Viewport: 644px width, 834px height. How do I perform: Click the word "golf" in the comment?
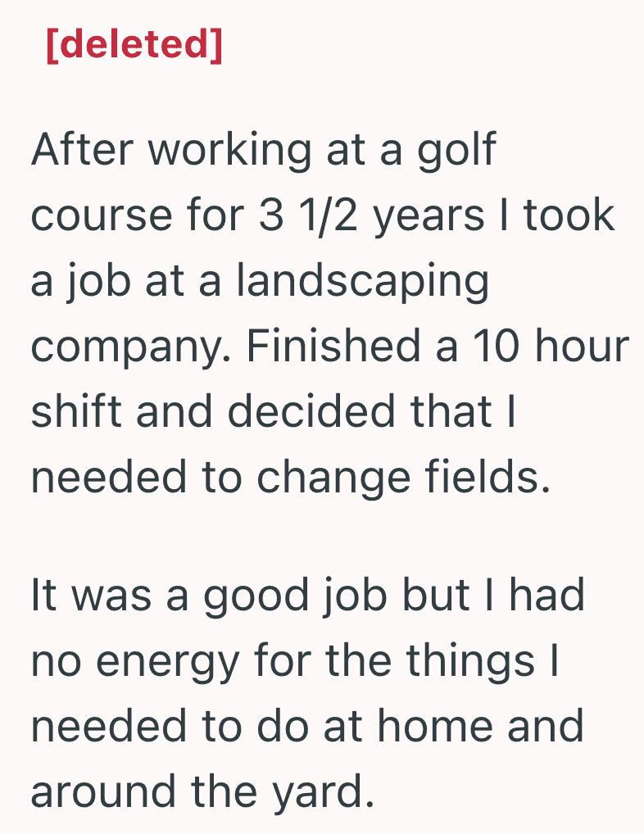point(456,151)
